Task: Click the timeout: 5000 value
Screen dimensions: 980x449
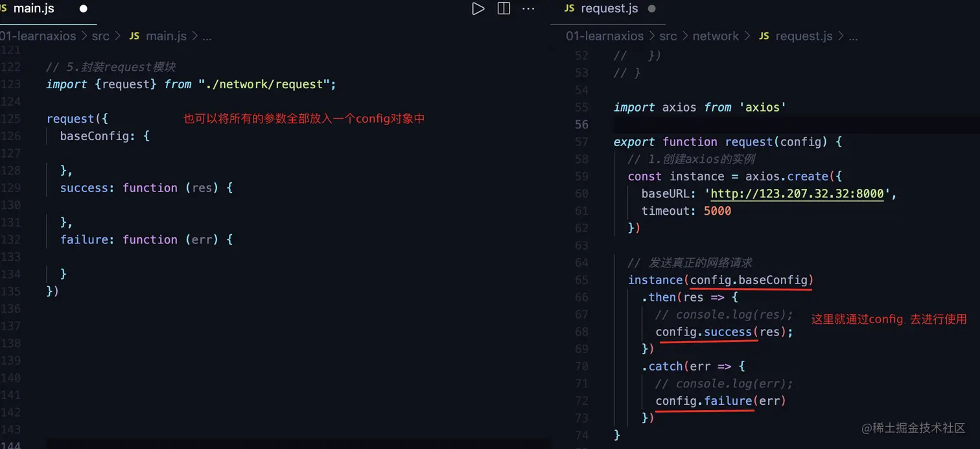Action: point(717,211)
